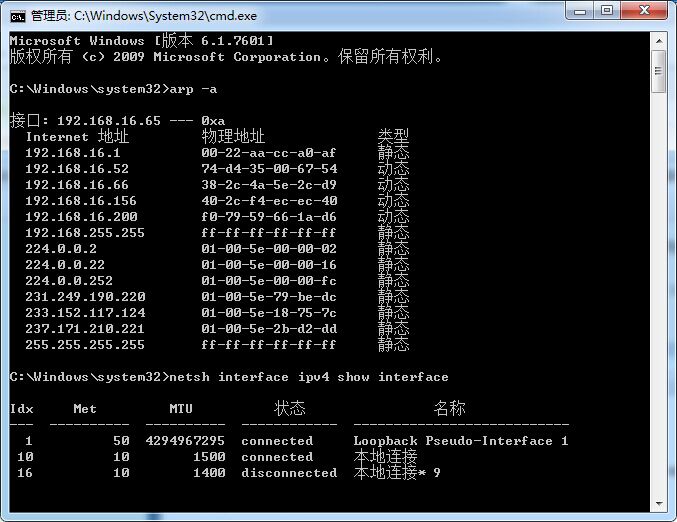Click the cmd.exe icon in title bar
Screen dimensions: 677x522
18,17
